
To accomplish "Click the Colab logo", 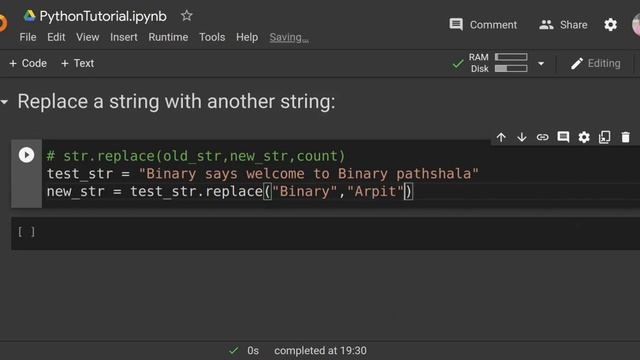I will [3, 23].
